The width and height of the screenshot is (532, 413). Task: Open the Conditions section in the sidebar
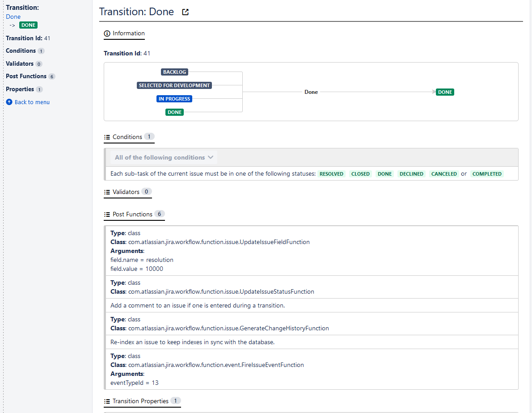pyautogui.click(x=21, y=51)
